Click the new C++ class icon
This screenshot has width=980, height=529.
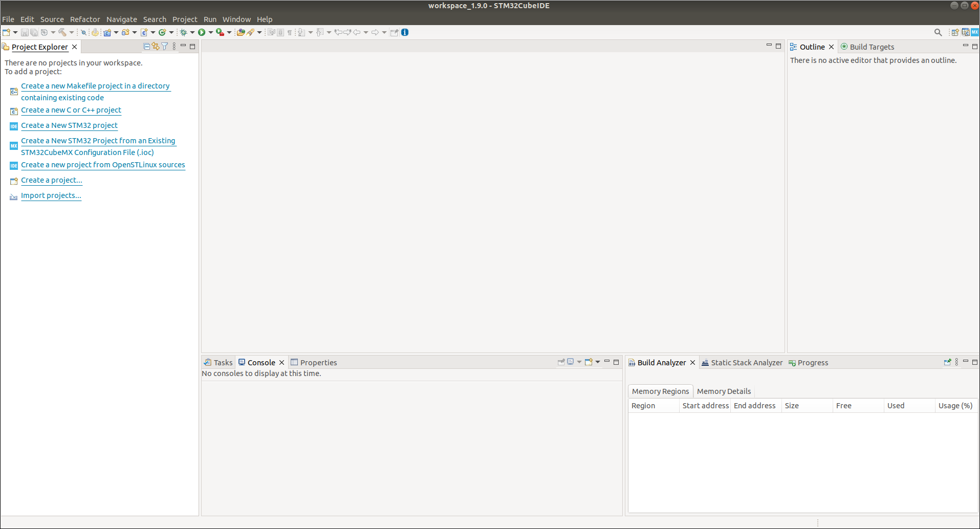coord(162,32)
